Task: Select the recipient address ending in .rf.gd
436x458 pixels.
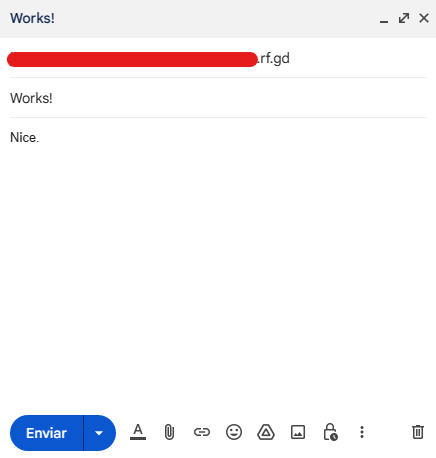Action: [148, 59]
